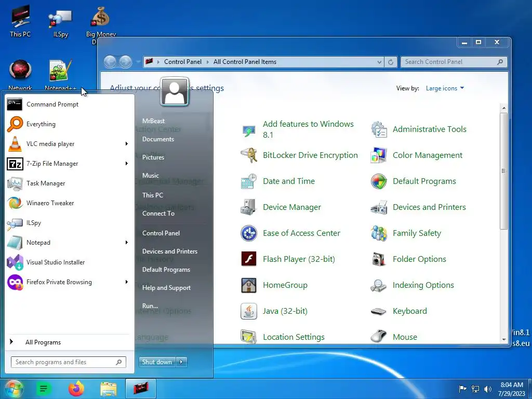The width and height of the screenshot is (532, 399).
Task: Select Pictures in the Start menu
Action: click(x=153, y=157)
